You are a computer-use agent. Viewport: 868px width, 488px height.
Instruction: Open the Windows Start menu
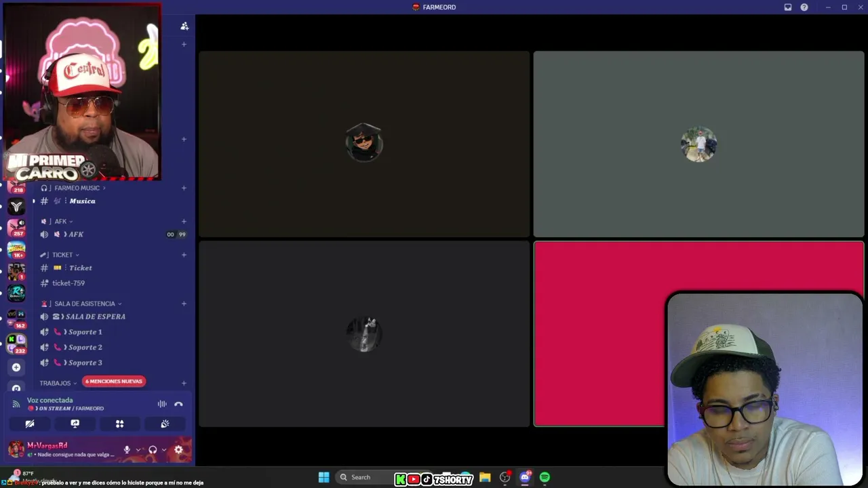click(x=324, y=477)
